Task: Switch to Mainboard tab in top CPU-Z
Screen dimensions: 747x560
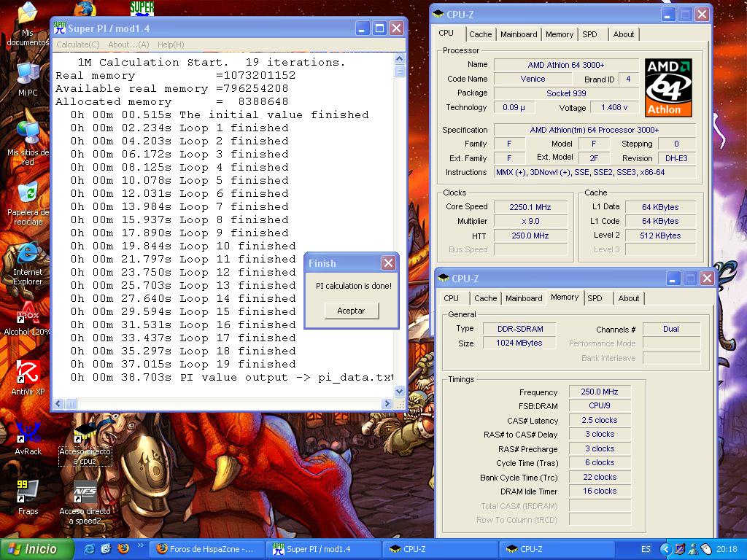Action: 519,34
